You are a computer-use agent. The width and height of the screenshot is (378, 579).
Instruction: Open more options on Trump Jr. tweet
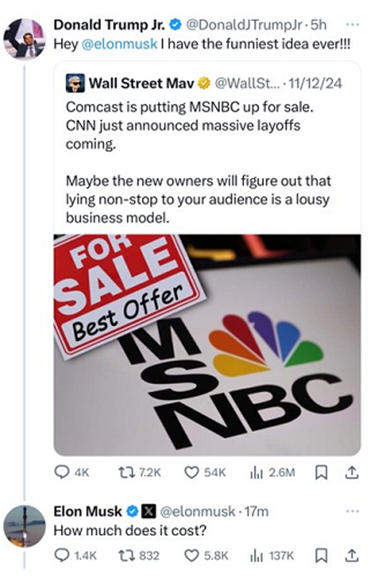[x=353, y=25]
